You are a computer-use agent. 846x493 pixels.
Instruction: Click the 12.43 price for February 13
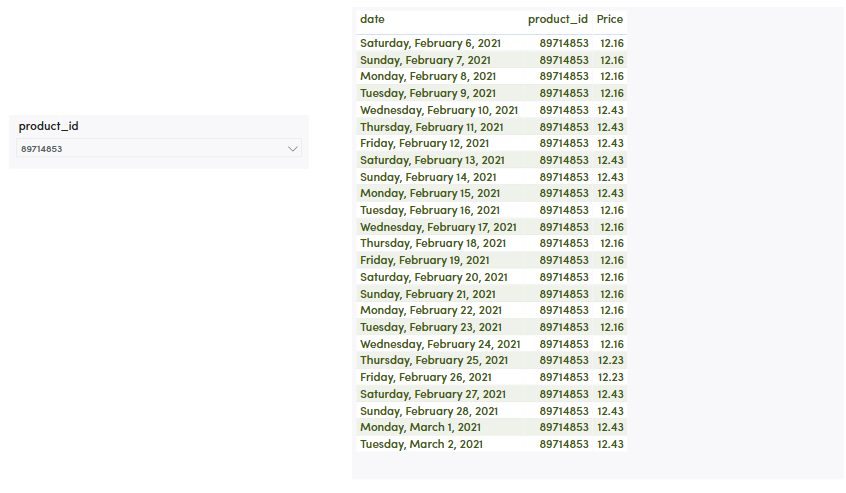610,160
